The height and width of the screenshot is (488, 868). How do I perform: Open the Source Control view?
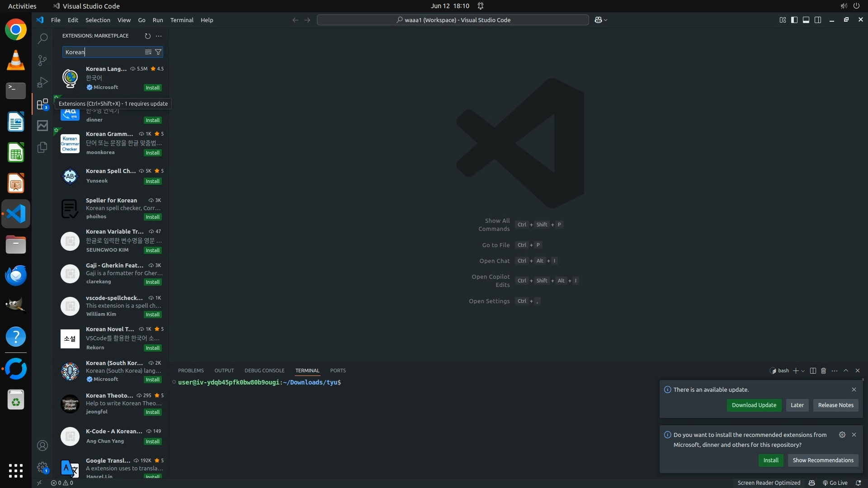click(x=42, y=61)
